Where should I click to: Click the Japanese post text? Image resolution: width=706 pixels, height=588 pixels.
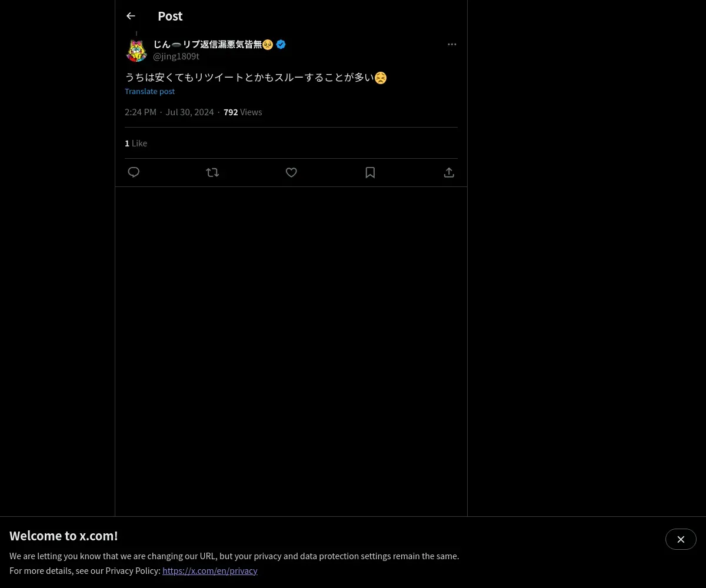click(256, 77)
